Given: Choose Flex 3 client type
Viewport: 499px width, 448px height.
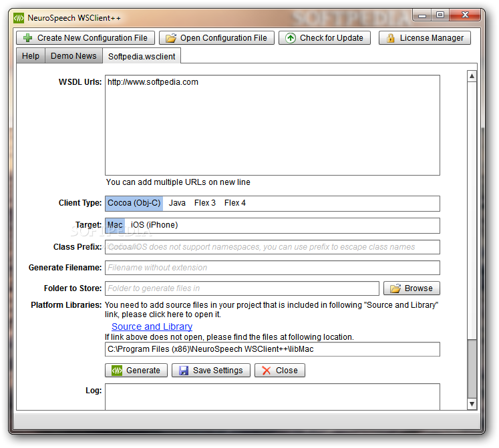Looking at the screenshot, I should pos(205,203).
